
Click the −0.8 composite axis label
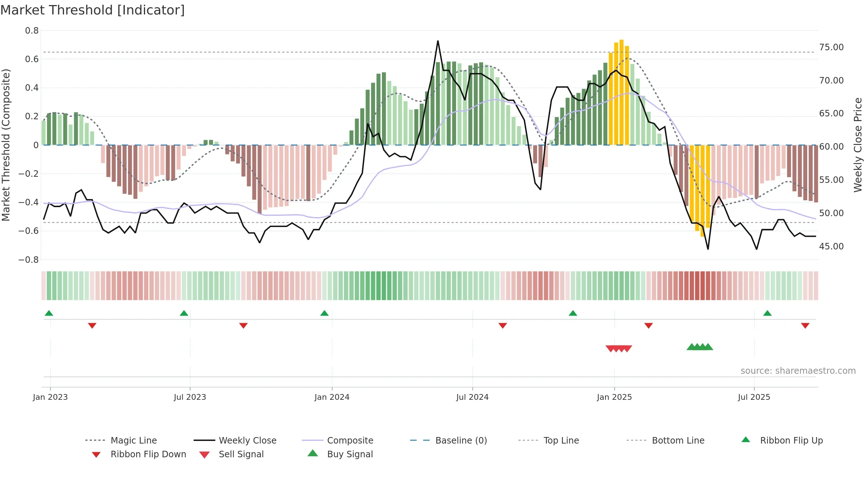28,260
